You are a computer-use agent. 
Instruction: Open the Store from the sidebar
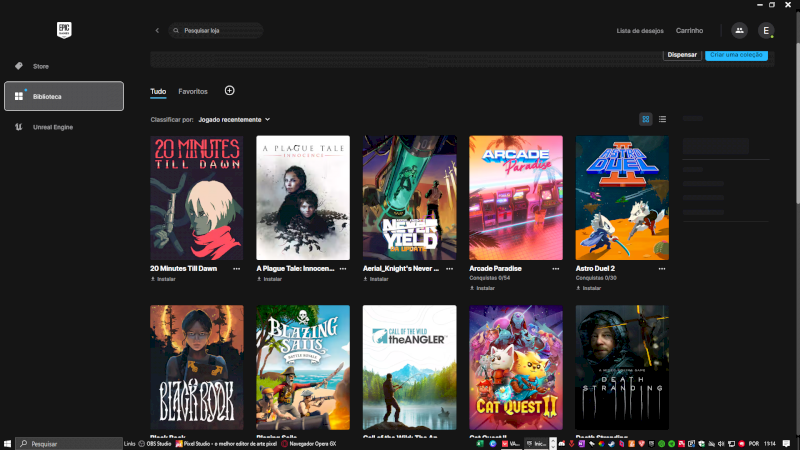click(40, 66)
